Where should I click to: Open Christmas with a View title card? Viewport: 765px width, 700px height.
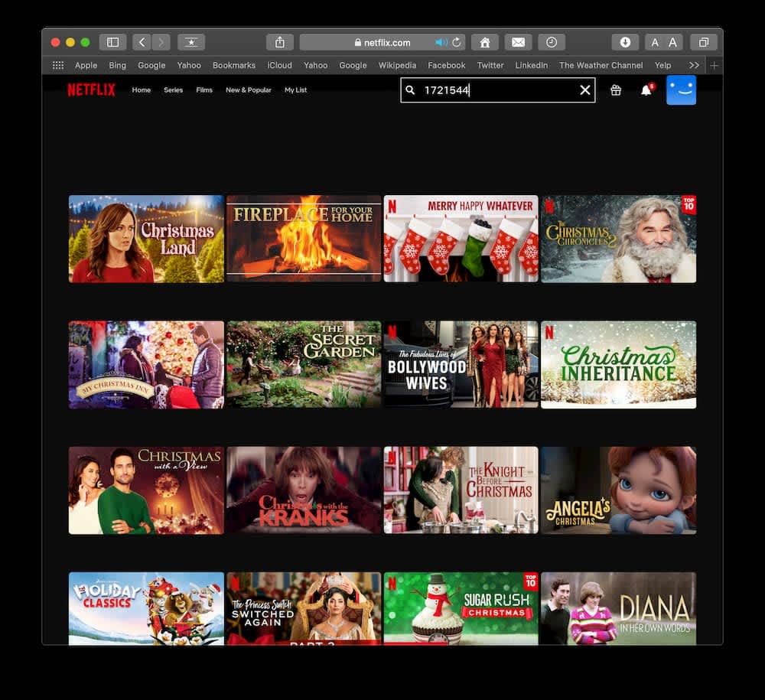pyautogui.click(x=146, y=490)
